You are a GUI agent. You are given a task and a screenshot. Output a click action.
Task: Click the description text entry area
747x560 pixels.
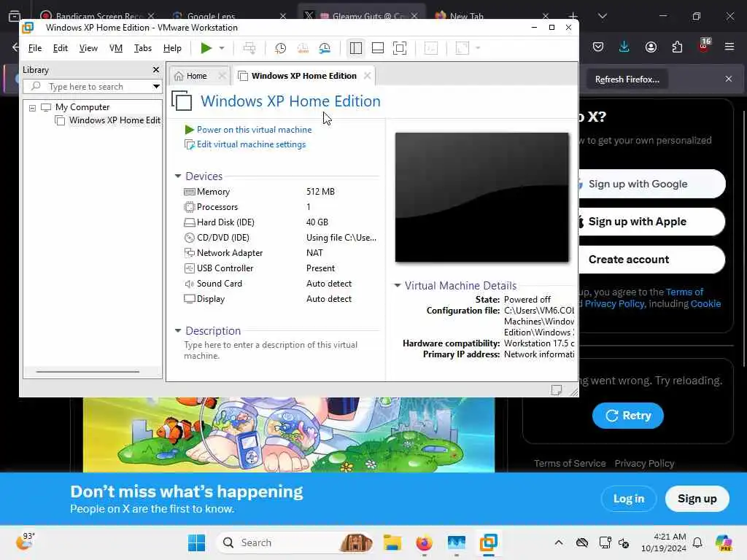pyautogui.click(x=271, y=350)
